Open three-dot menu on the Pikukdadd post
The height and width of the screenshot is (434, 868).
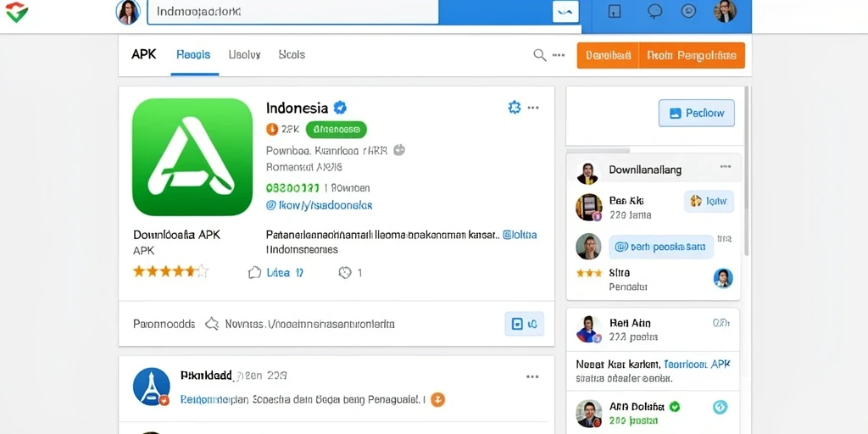[x=532, y=377]
